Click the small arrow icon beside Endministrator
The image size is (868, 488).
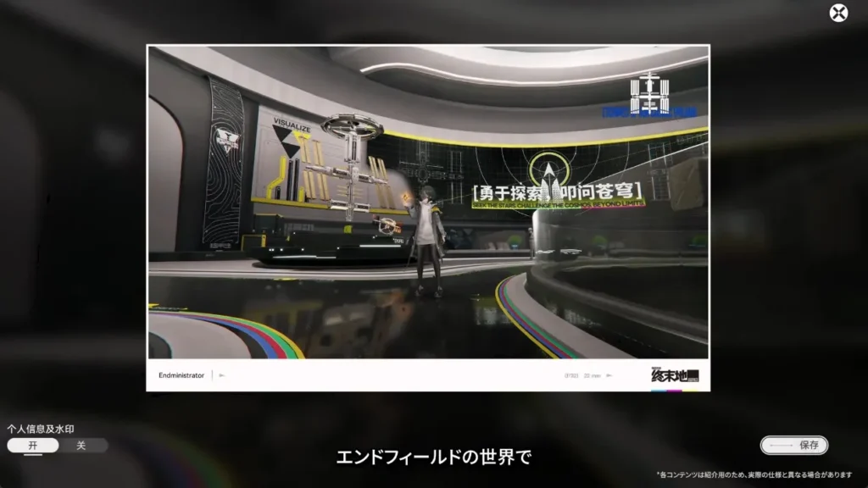pos(222,375)
